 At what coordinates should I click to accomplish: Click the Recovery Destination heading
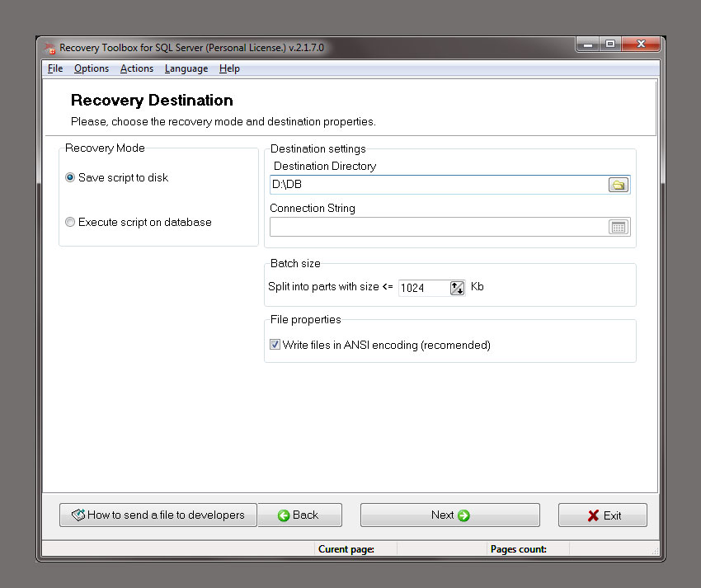pyautogui.click(x=152, y=100)
